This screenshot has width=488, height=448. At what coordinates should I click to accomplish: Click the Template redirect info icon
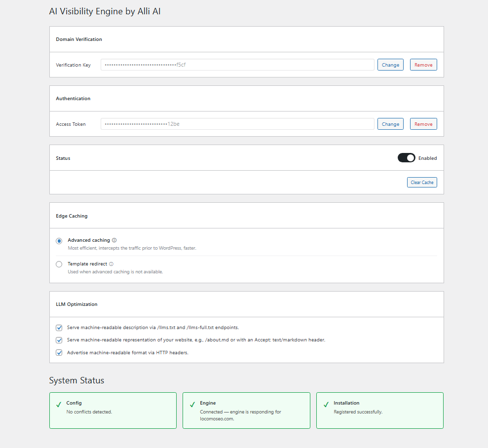pos(112,264)
